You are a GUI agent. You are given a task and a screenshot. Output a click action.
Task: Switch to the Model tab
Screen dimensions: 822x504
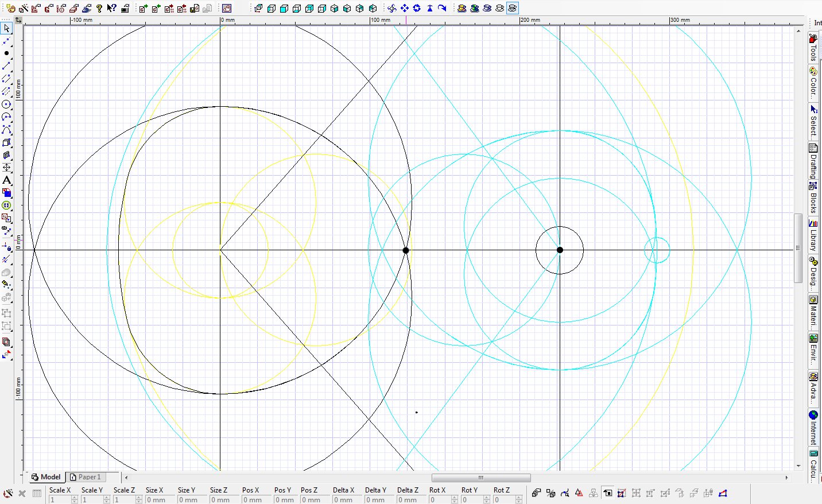[46, 477]
